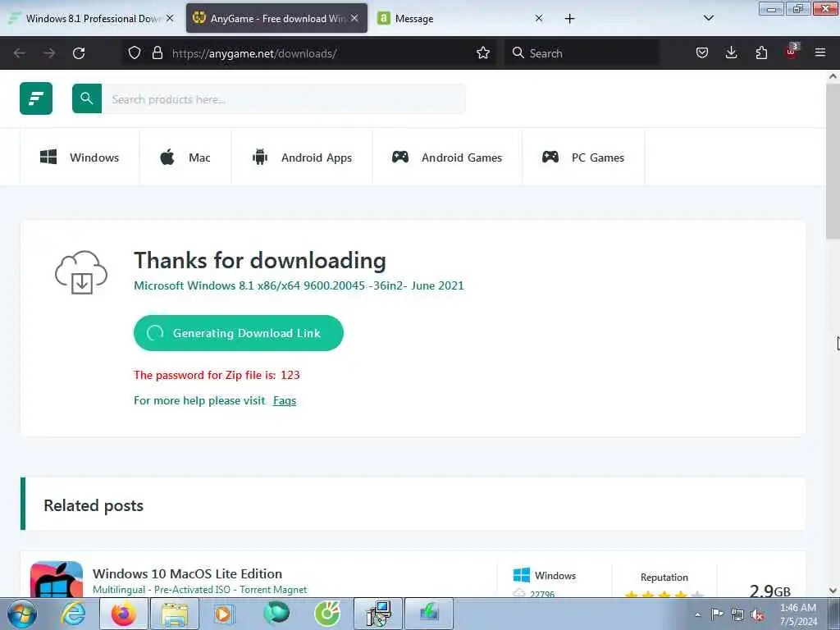Viewport: 840px width, 630px height.
Task: Show hidden system tray icons
Action: coord(697,614)
